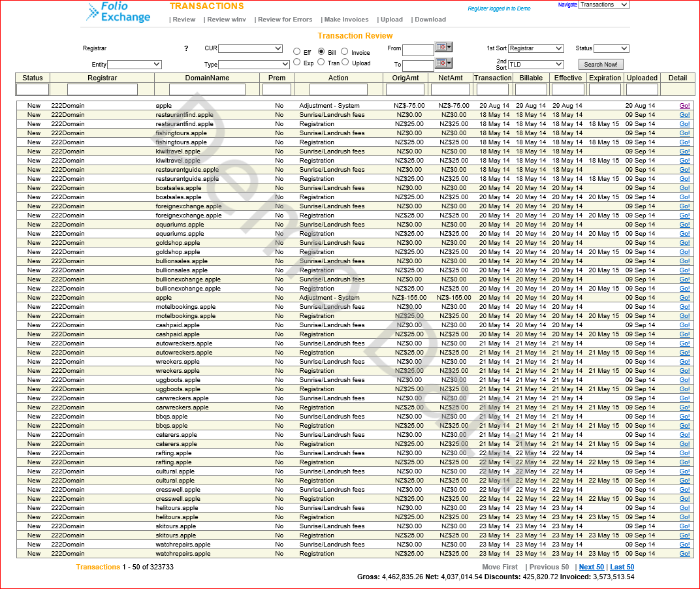Open Go! detail for restaurantfind.apple Registration row
700x589 pixels.
point(684,124)
